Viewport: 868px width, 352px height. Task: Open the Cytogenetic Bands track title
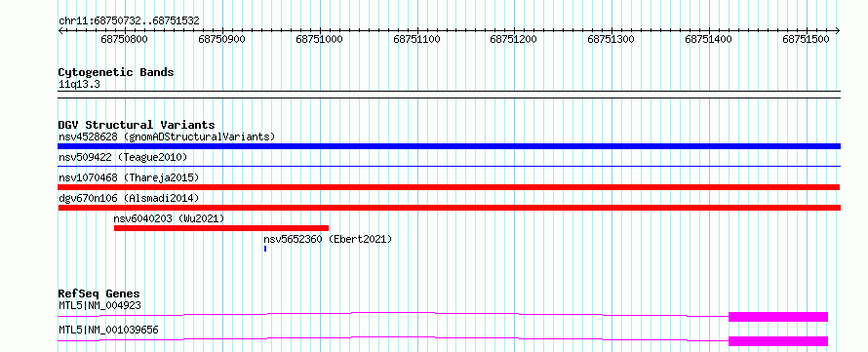[116, 72]
